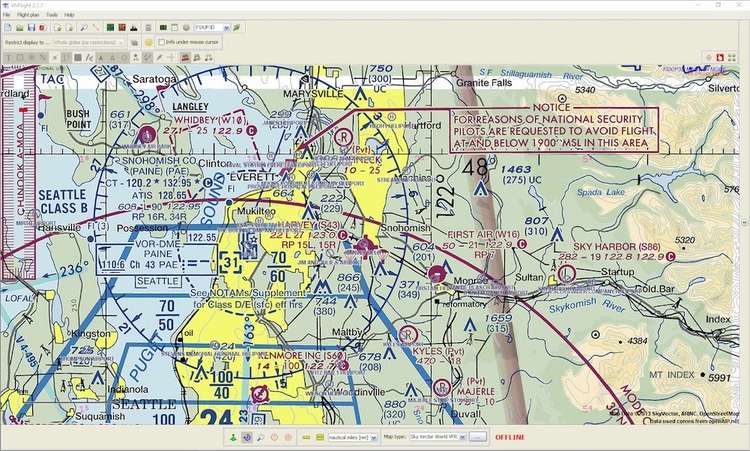
Task: Click the calendar-style window icon
Action: 174,28
